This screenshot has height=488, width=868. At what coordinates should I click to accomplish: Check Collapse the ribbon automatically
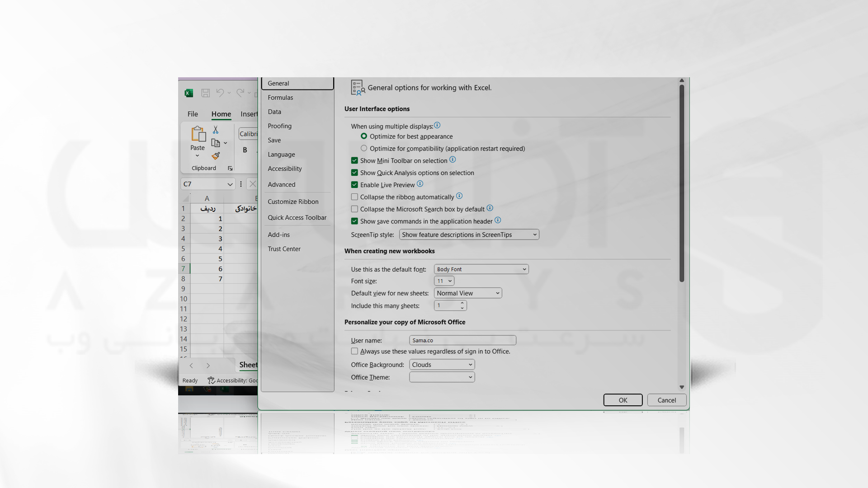tap(354, 197)
